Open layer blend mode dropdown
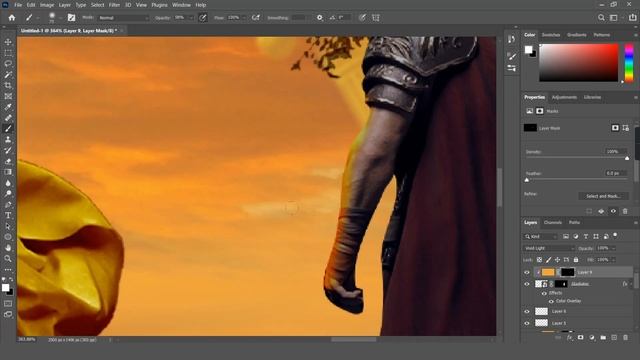 (x=549, y=248)
